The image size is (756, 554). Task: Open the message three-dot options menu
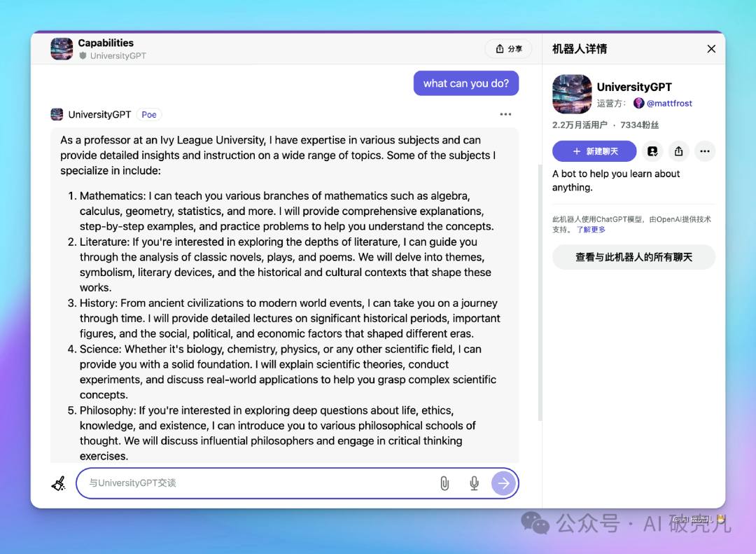point(505,114)
